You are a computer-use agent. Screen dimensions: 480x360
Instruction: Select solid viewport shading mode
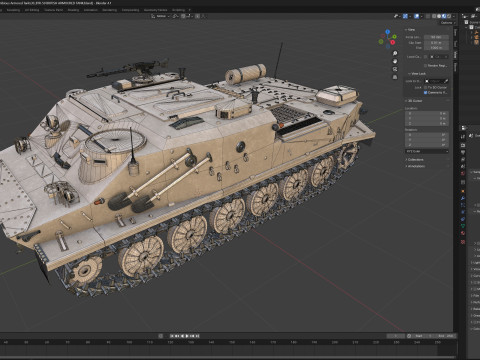[x=439, y=16]
